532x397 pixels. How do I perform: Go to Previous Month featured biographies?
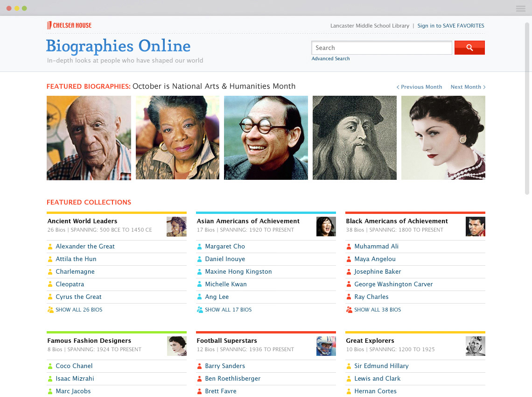(420, 87)
